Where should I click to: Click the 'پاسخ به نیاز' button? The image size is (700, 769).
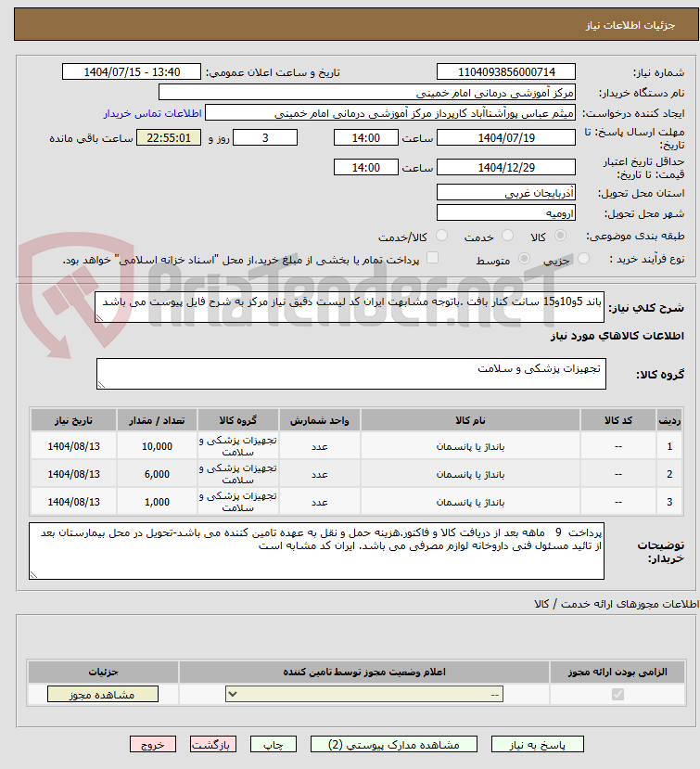pyautogui.click(x=537, y=745)
